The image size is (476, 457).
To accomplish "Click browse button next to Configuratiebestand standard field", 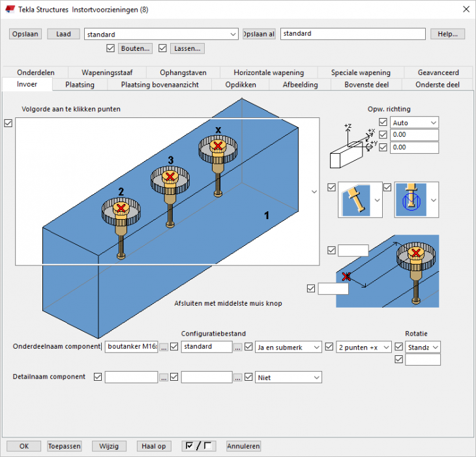I will tap(239, 347).
